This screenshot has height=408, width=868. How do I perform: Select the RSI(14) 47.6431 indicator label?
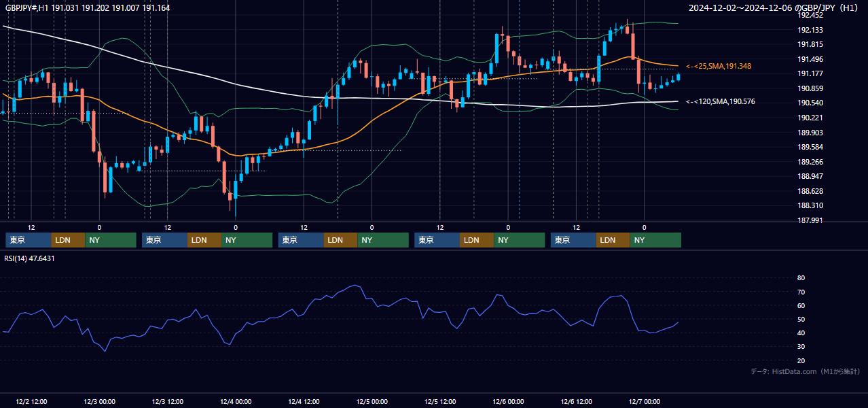[30, 258]
